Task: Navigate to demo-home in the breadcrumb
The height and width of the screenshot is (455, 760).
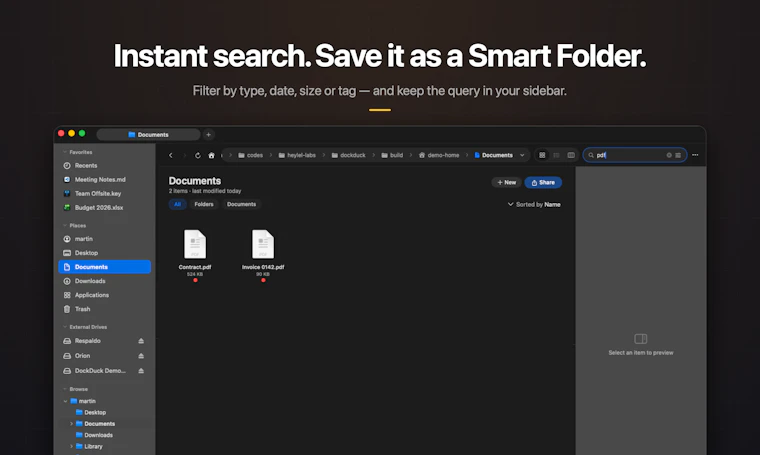Action: [439, 155]
